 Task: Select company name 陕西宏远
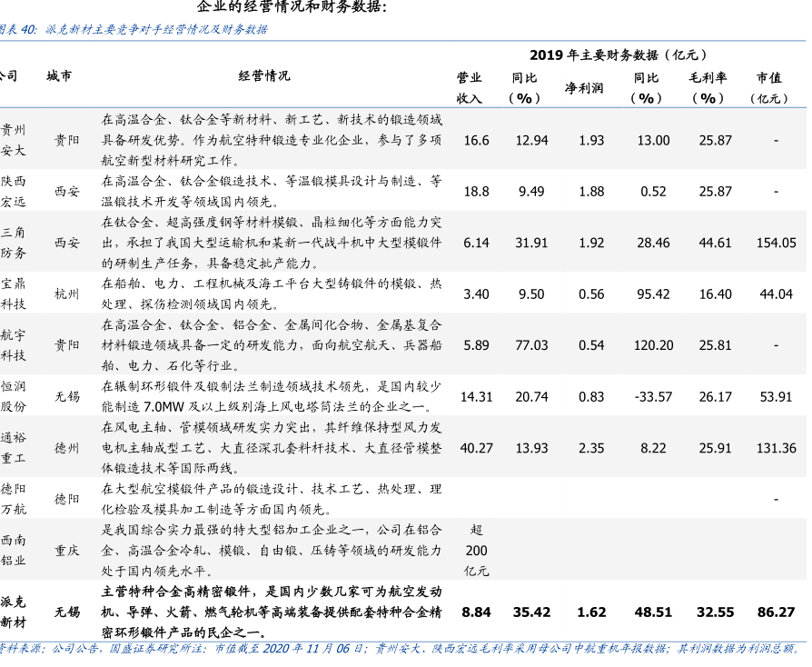13,191
